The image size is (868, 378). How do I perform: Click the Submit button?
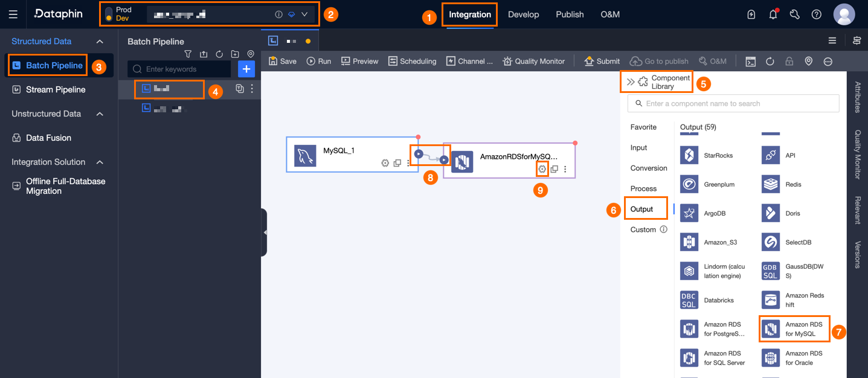[x=602, y=61]
